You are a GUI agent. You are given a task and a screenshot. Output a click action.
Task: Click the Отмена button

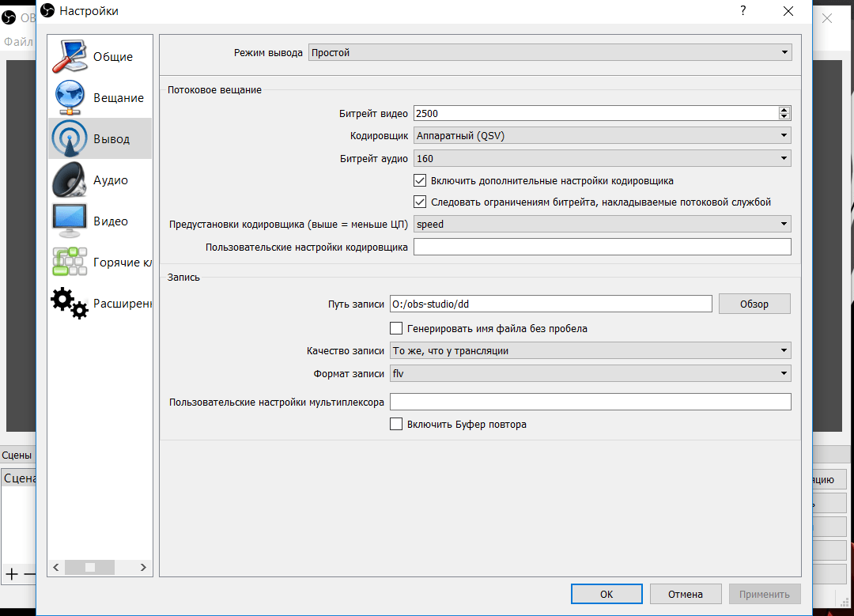pyautogui.click(x=686, y=594)
